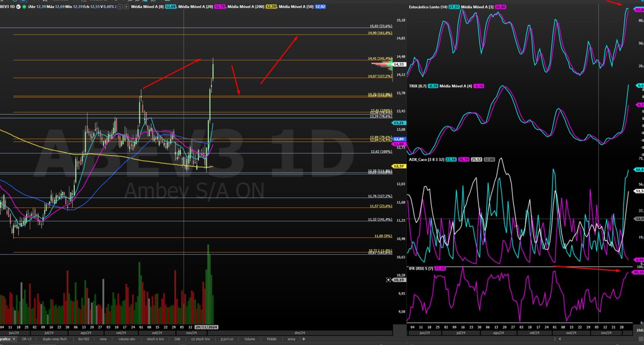Select the Média Móvel A [8] indicator label
Screen dimensions: 644x345
[147, 6]
